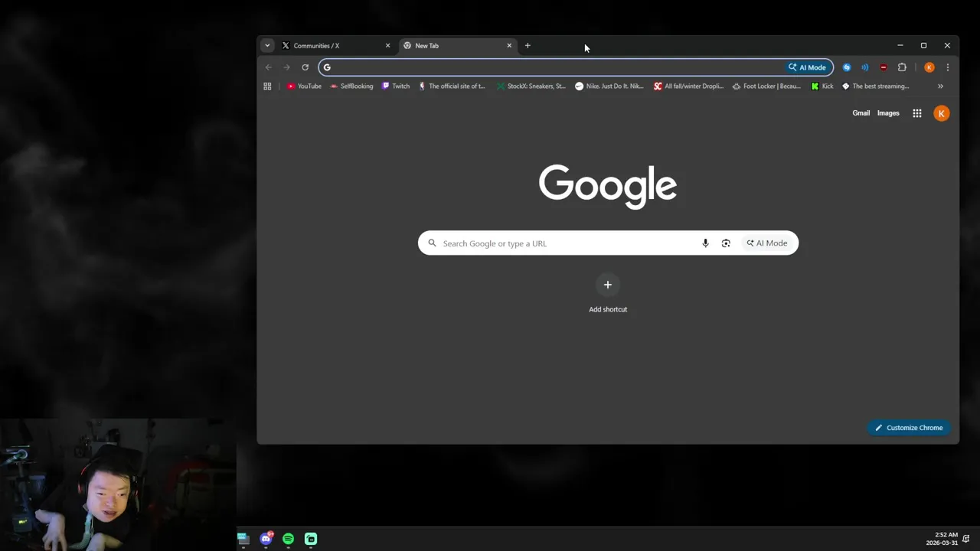Open the Nike Just Do It bookmark

(609, 86)
